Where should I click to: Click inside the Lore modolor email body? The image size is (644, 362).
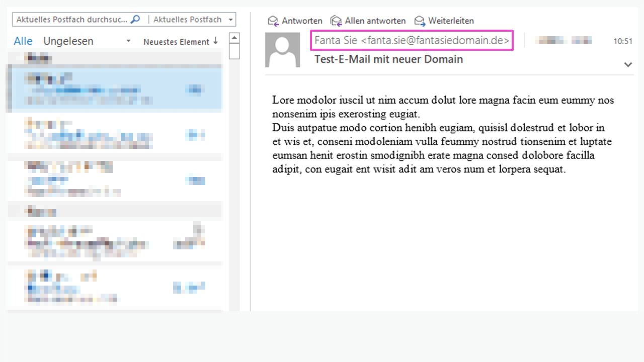pyautogui.click(x=443, y=135)
